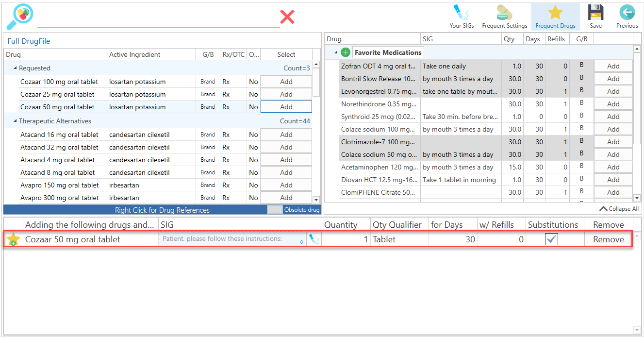The image size is (644, 338).
Task: Add Cozaar 25 mg oral tablet
Action: (286, 94)
